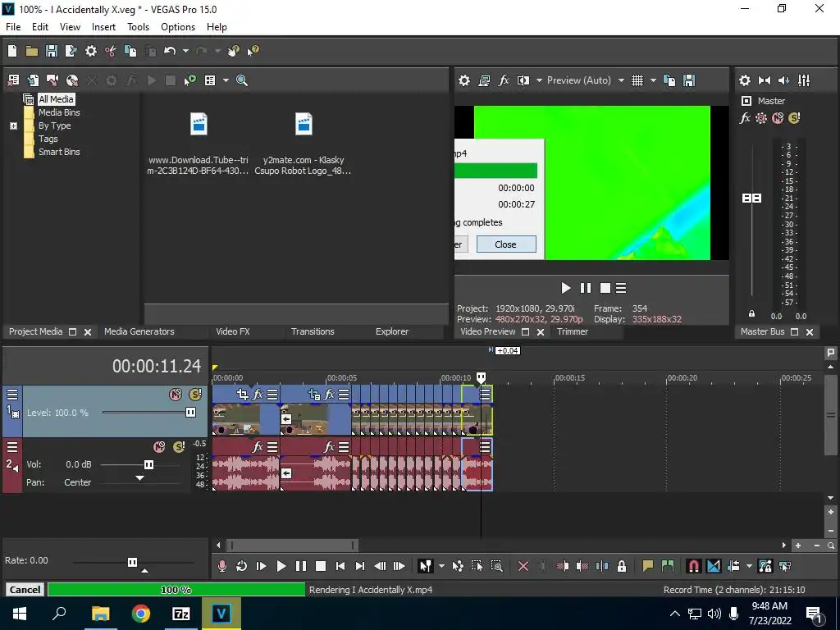Screen dimensions: 840x630
Task: Solo the Master bus
Action: coord(794,118)
